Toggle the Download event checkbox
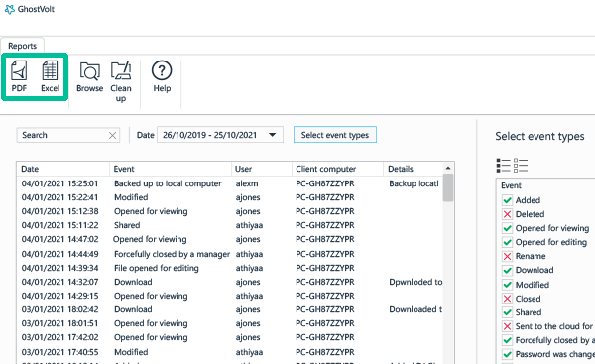 pos(507,270)
